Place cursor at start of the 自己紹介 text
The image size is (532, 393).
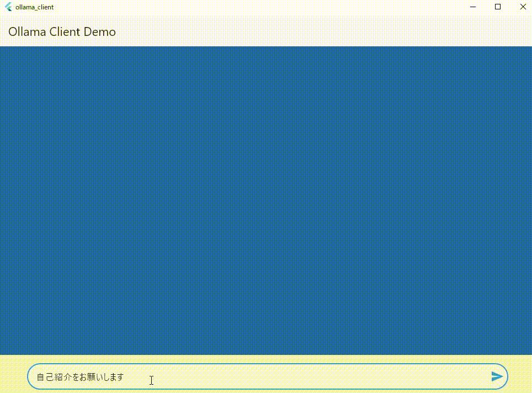point(37,378)
